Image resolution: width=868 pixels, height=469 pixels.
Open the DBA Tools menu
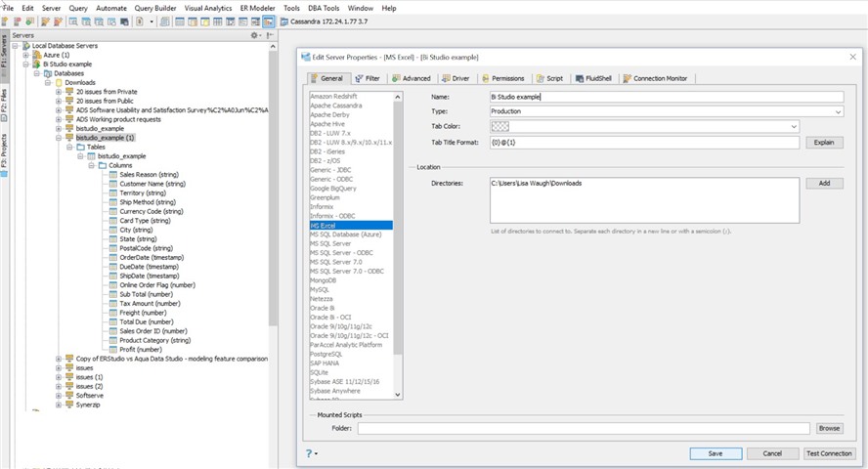[324, 8]
